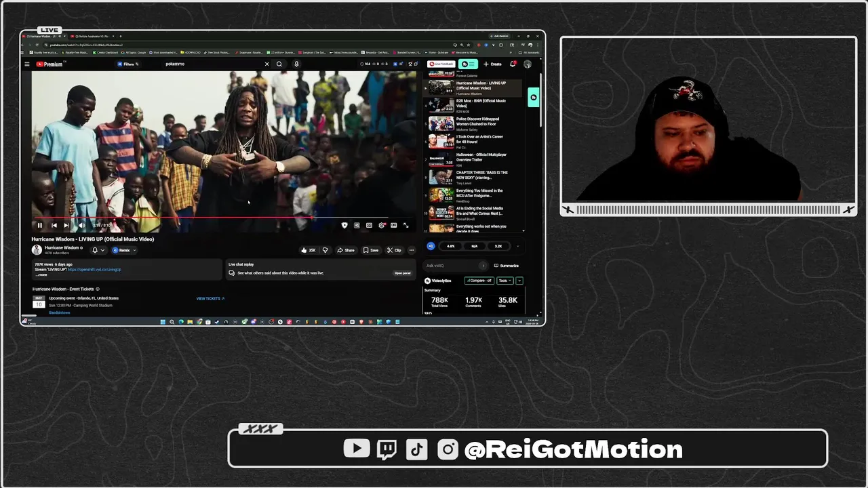Like the video (35K)
The height and width of the screenshot is (488, 868).
(x=309, y=250)
